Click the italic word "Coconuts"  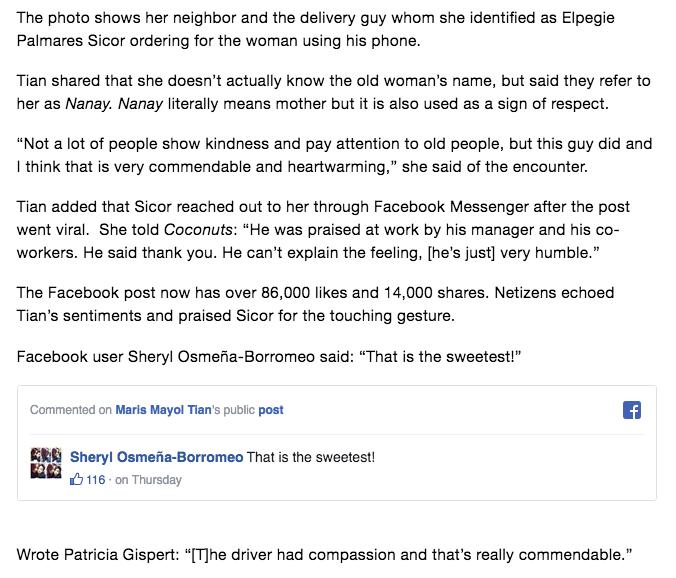tap(198, 230)
